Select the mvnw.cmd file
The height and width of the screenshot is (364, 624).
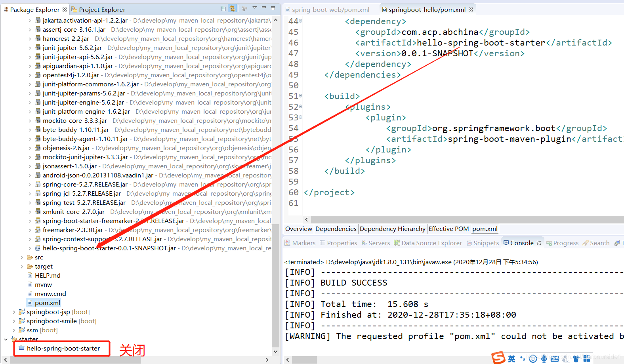coord(50,294)
